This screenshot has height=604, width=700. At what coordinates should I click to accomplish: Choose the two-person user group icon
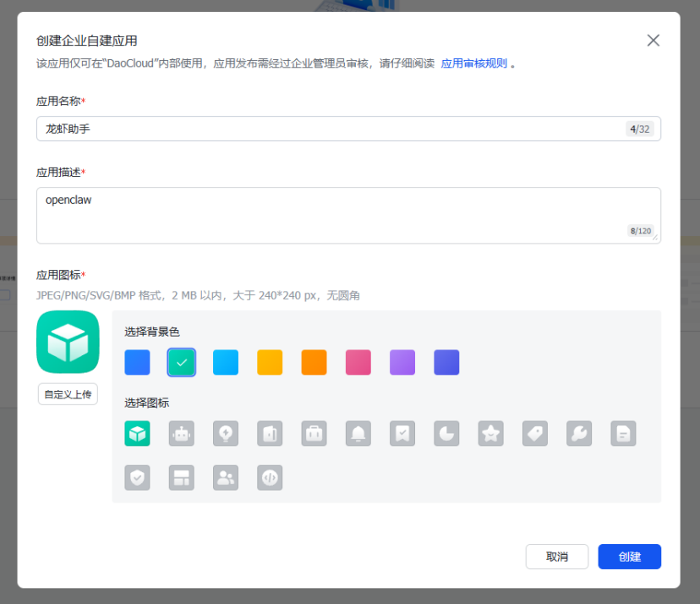pos(225,477)
